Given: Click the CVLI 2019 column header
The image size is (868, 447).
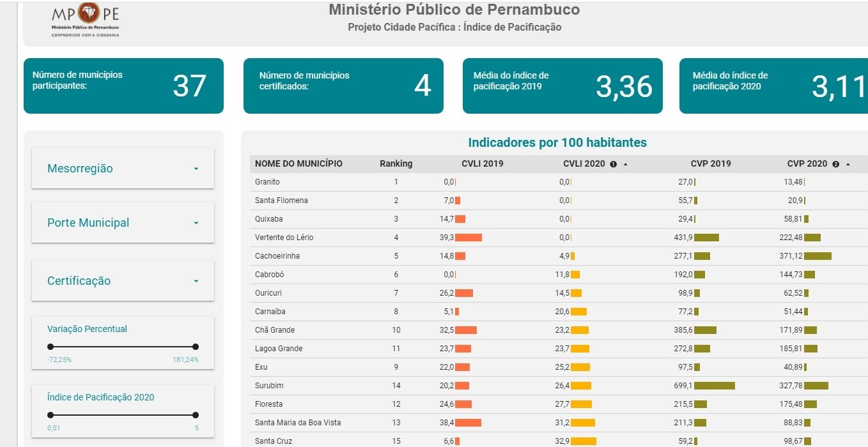Looking at the screenshot, I should tap(482, 163).
